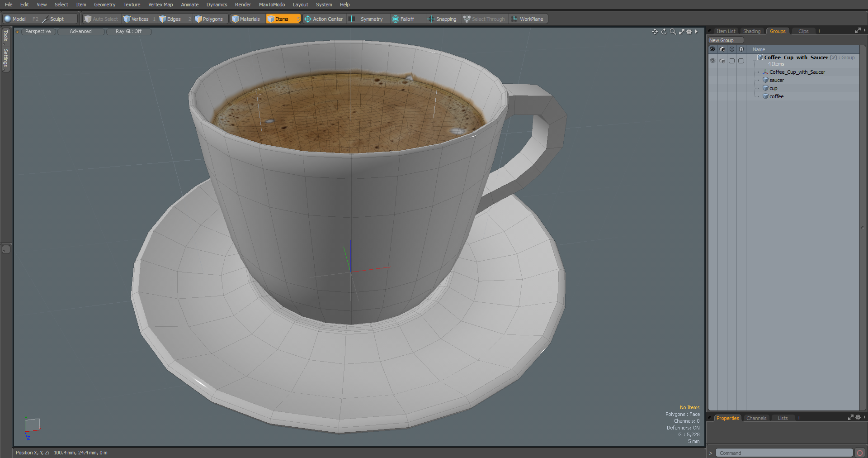The width and height of the screenshot is (868, 458).
Task: Switch to Model layout mode
Action: (15, 19)
